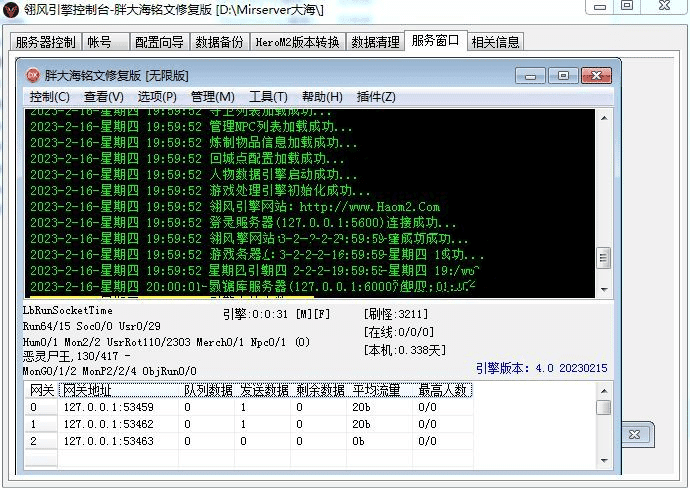
Task: Click the console log scrollbar thumb
Action: [603, 258]
